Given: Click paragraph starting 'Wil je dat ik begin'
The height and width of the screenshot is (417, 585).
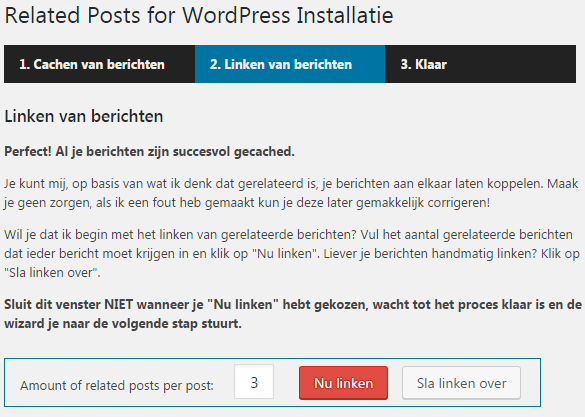Looking at the screenshot, I should pos(292,254).
